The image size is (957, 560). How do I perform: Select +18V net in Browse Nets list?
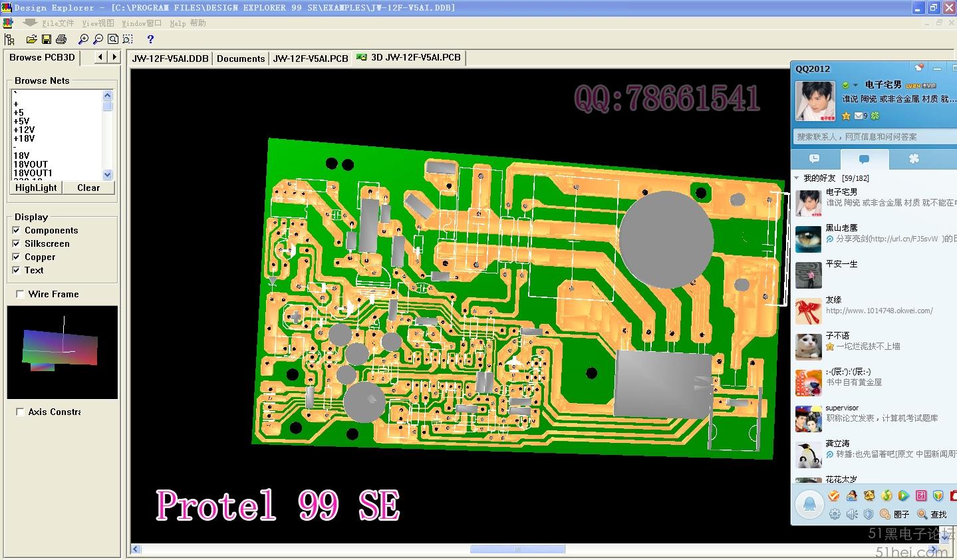click(24, 139)
